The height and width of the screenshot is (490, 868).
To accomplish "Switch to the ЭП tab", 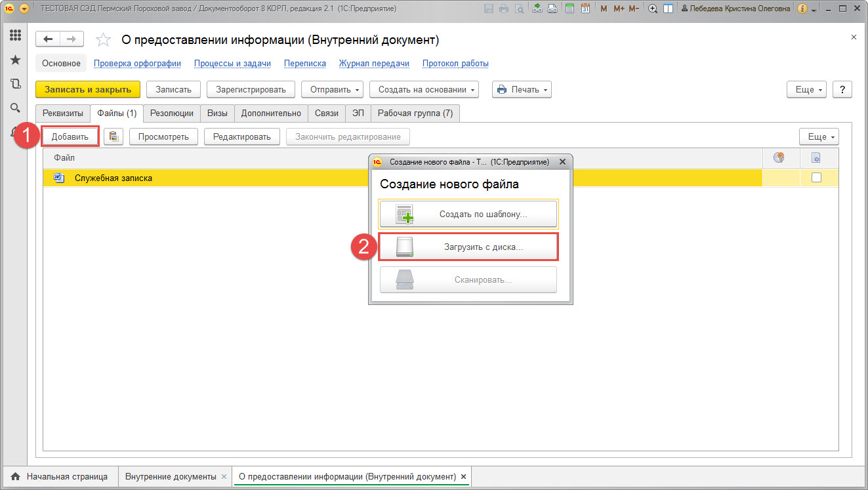I will 358,113.
